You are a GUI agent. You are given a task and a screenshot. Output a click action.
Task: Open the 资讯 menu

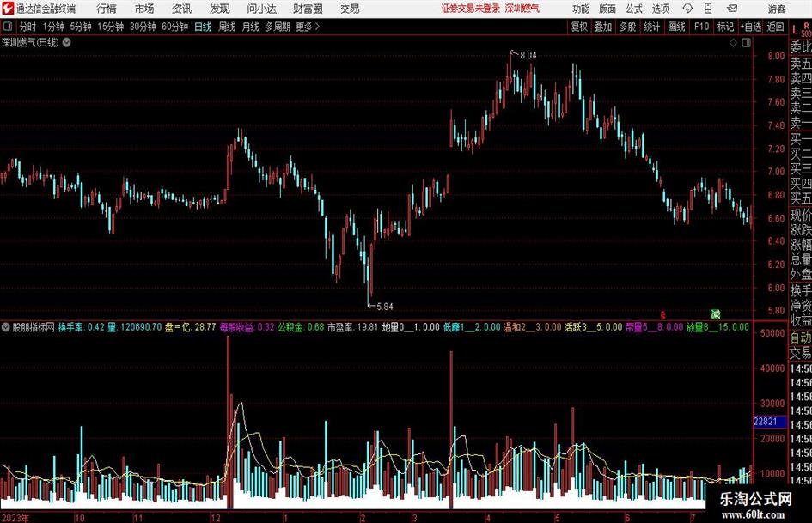point(182,9)
